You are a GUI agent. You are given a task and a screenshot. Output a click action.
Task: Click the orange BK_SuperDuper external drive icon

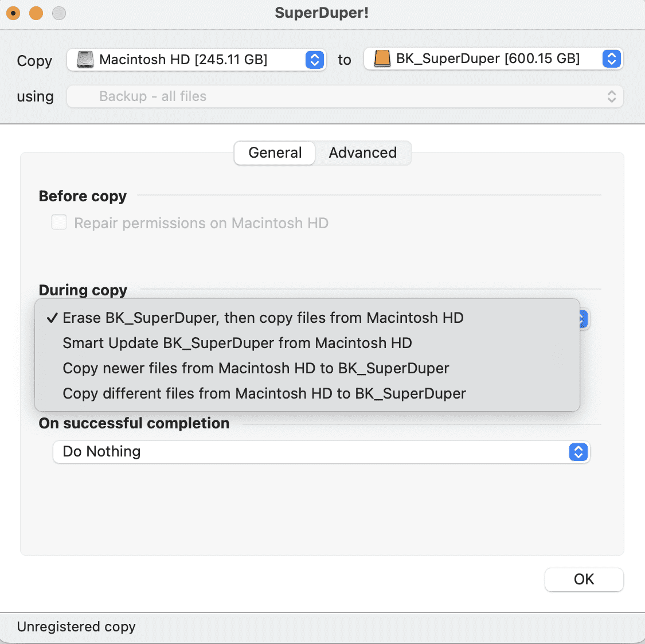(382, 58)
